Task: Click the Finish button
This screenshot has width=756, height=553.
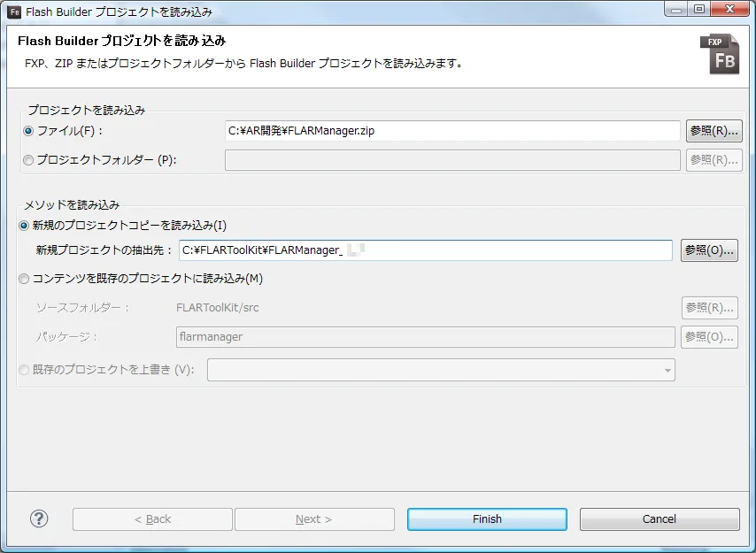Action: click(487, 519)
